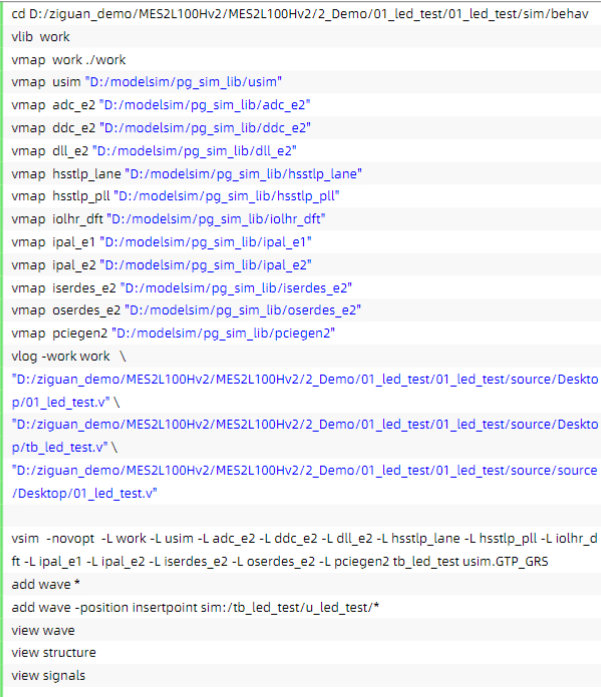Select the 'vlib work' line
The image size is (601, 697).
[40, 36]
